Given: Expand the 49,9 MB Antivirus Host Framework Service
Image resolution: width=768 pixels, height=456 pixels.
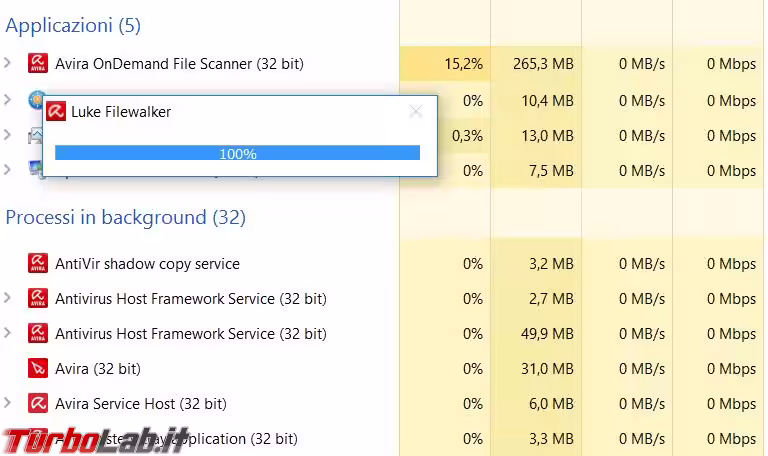Looking at the screenshot, I should [8, 334].
